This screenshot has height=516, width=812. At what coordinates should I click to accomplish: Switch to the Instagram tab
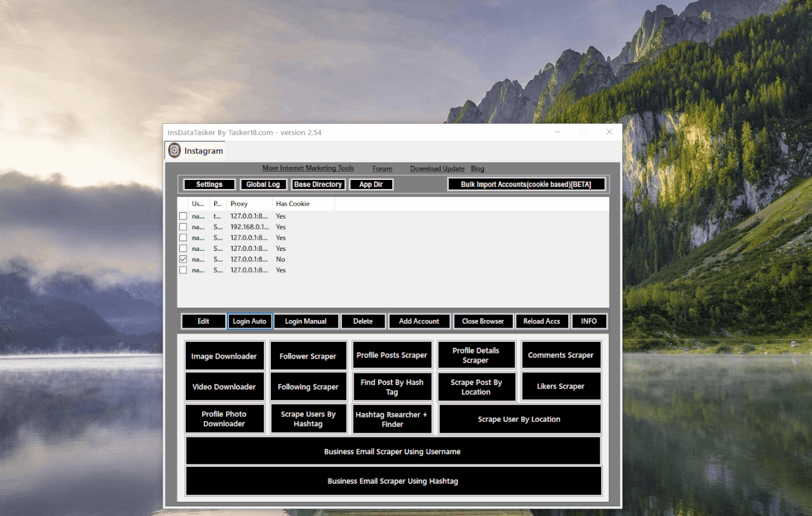(195, 150)
